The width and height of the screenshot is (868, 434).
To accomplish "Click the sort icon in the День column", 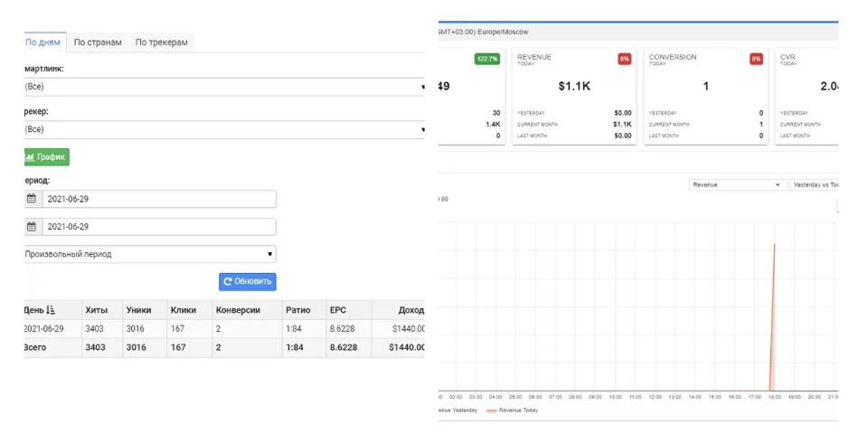I will tap(50, 310).
